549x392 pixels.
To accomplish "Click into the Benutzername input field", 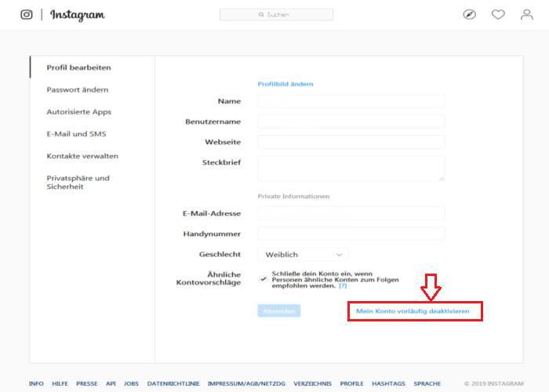I will [x=351, y=122].
